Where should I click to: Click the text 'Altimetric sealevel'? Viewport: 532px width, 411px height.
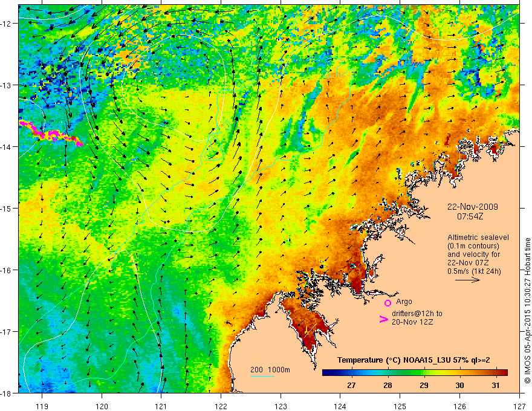pyautogui.click(x=478, y=238)
